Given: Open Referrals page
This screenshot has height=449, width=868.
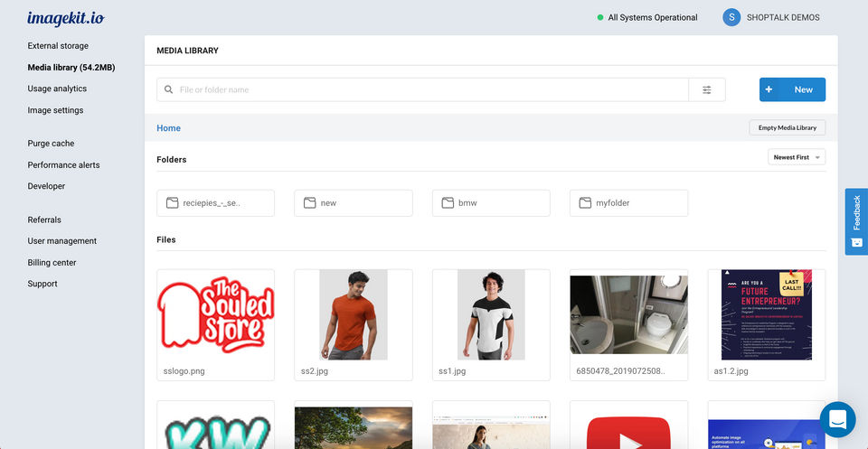Looking at the screenshot, I should 44,220.
